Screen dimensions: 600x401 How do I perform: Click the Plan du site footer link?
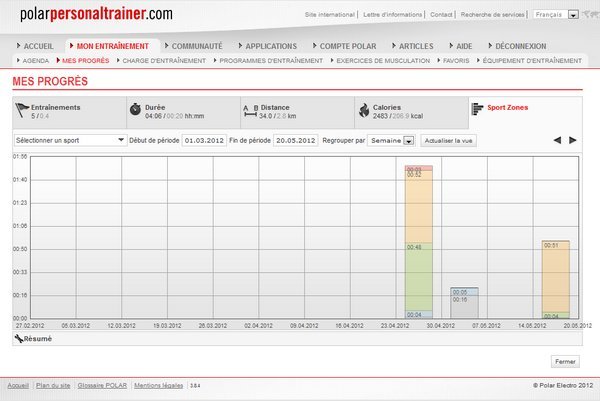point(53,385)
